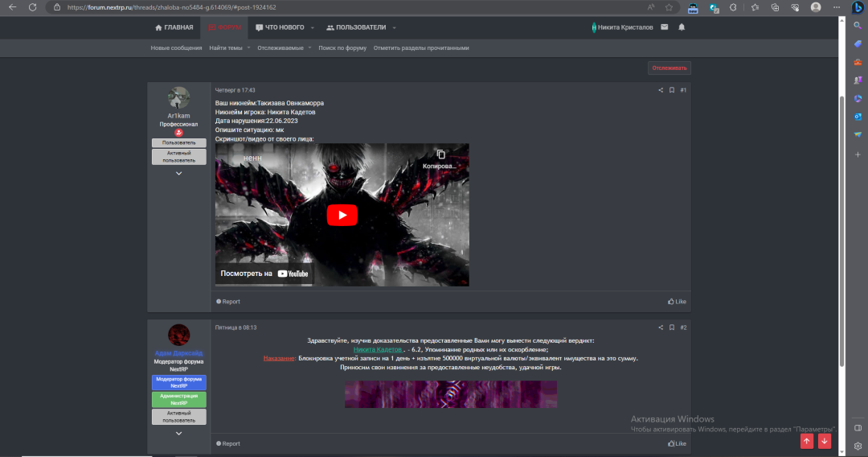The height and width of the screenshot is (457, 868).
Task: Expand the ПОЛЬЗОВАТЕЛИ dropdown arrow
Action: 394,27
